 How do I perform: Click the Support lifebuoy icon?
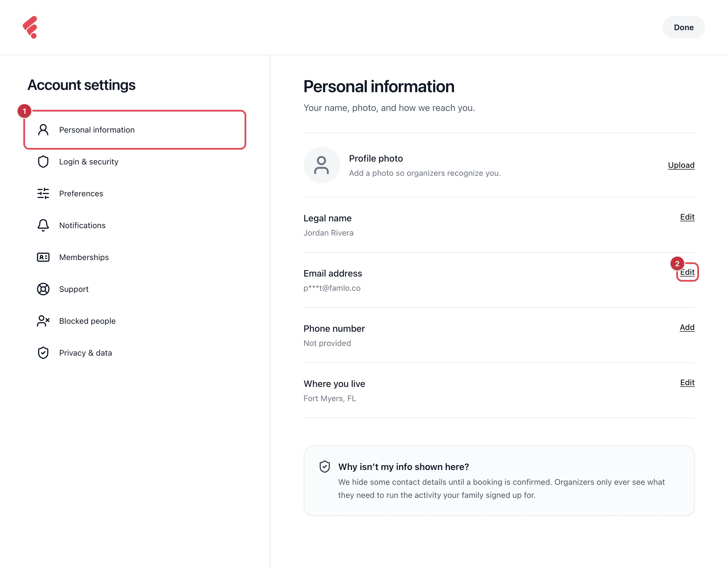(x=43, y=289)
